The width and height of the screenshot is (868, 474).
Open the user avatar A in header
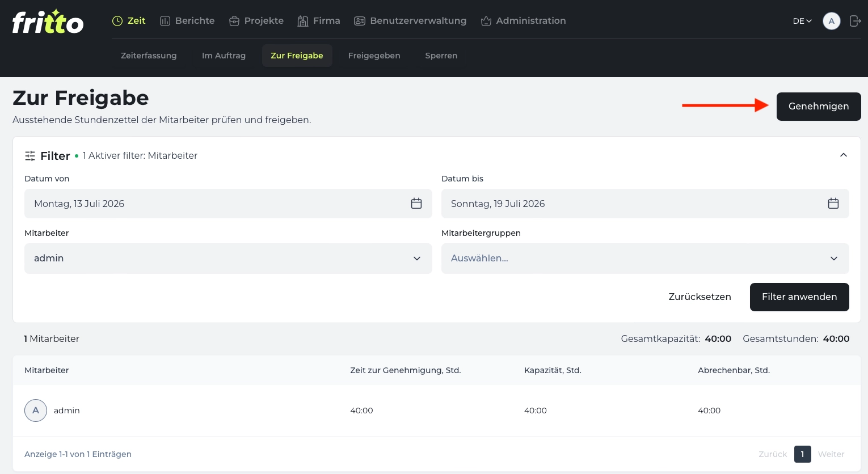pyautogui.click(x=832, y=21)
